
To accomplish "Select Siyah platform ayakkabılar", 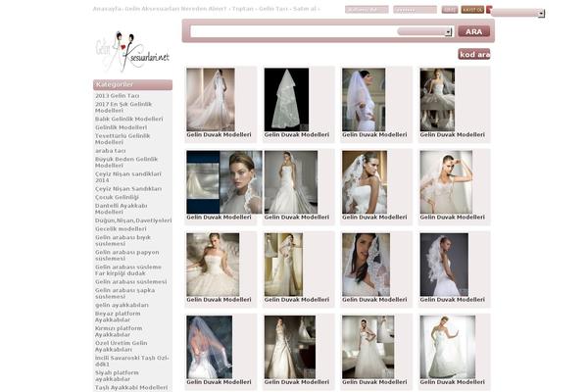I will pos(117,376).
